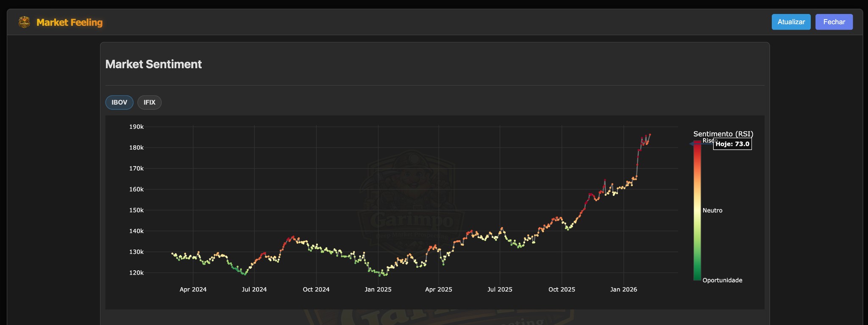Click the 'Sentimento (RSI)' legend title
The height and width of the screenshot is (325, 868).
tap(723, 134)
